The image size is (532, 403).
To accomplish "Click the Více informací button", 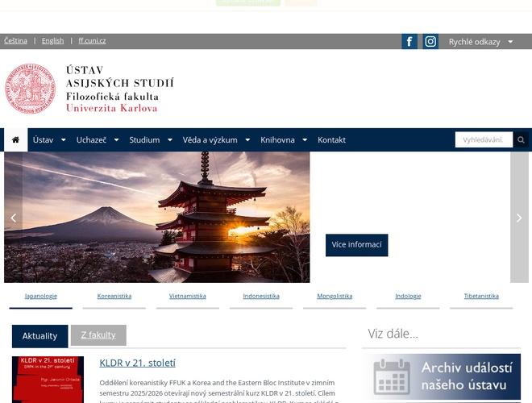I will tap(356, 245).
